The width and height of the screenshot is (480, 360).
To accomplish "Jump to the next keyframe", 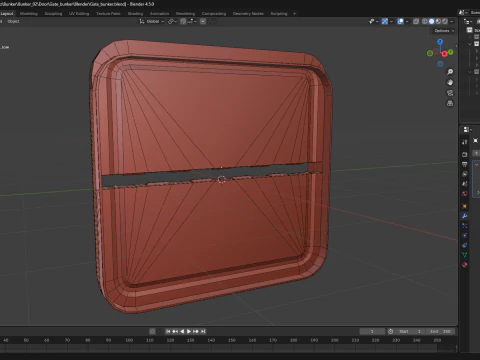I will 196,331.
